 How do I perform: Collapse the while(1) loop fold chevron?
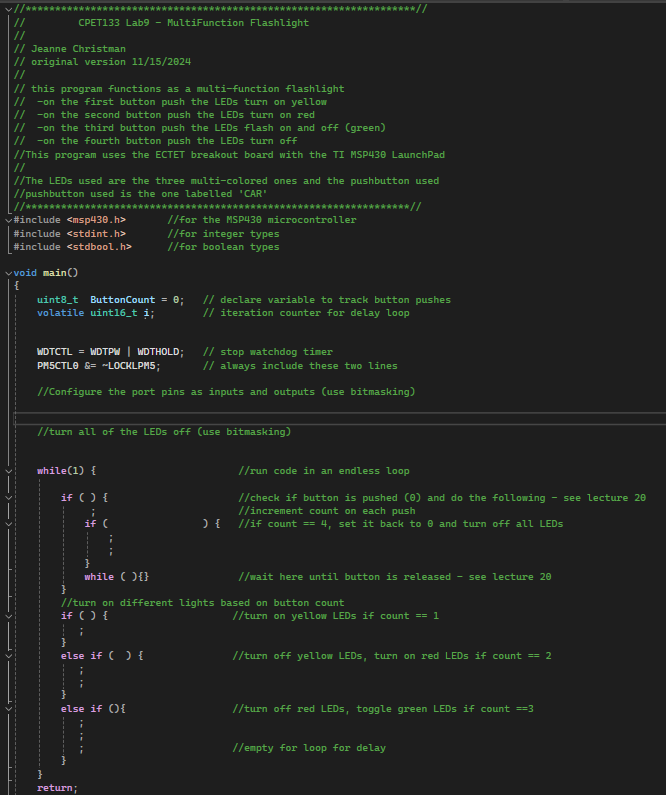pyautogui.click(x=9, y=471)
